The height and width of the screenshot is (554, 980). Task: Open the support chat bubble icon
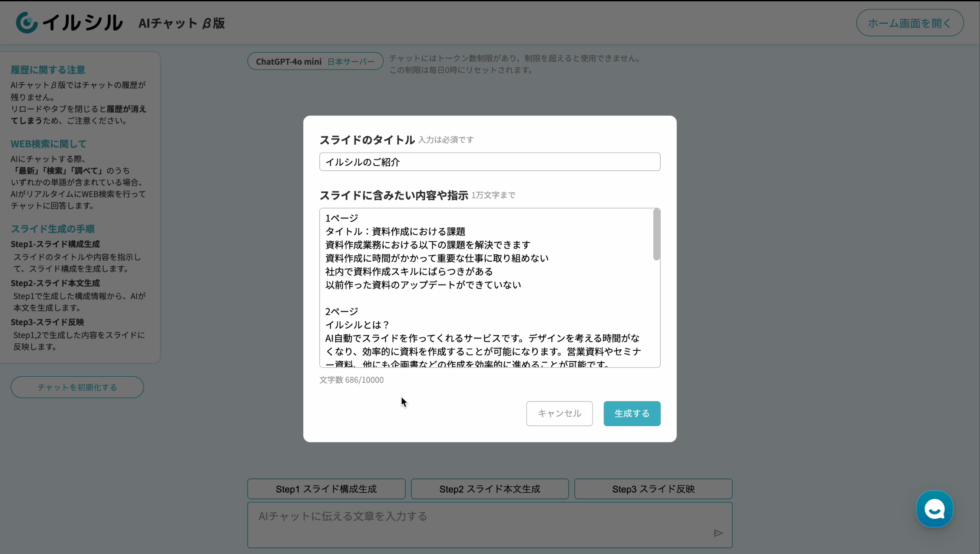point(934,509)
